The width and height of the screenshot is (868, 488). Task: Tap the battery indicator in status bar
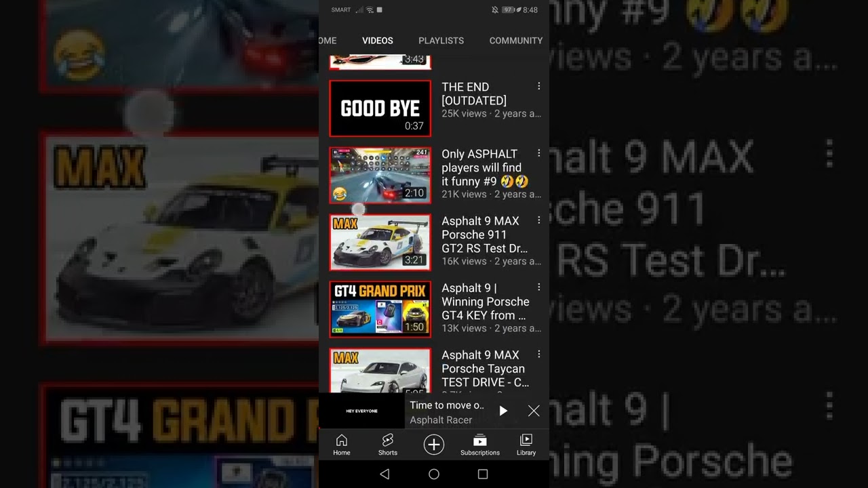coord(508,10)
